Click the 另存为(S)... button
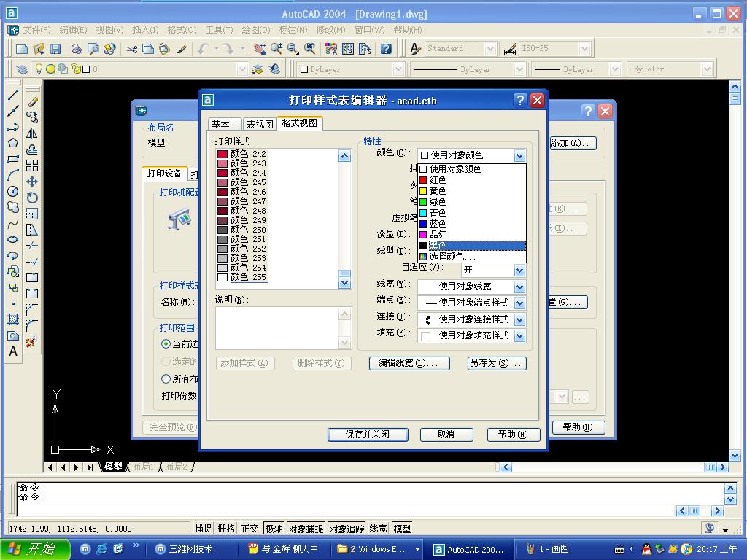747x560 pixels. pyautogui.click(x=497, y=363)
